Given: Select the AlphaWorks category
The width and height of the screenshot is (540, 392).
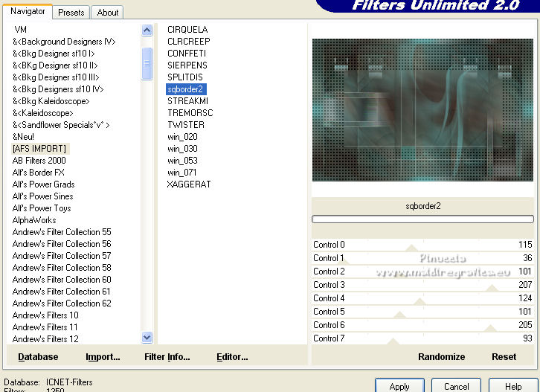Looking at the screenshot, I should 34,220.
